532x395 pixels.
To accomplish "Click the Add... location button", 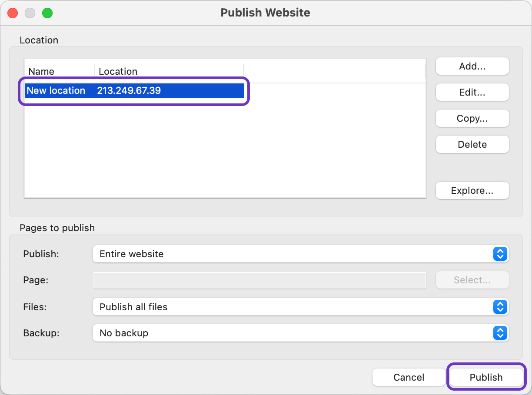I will 472,66.
